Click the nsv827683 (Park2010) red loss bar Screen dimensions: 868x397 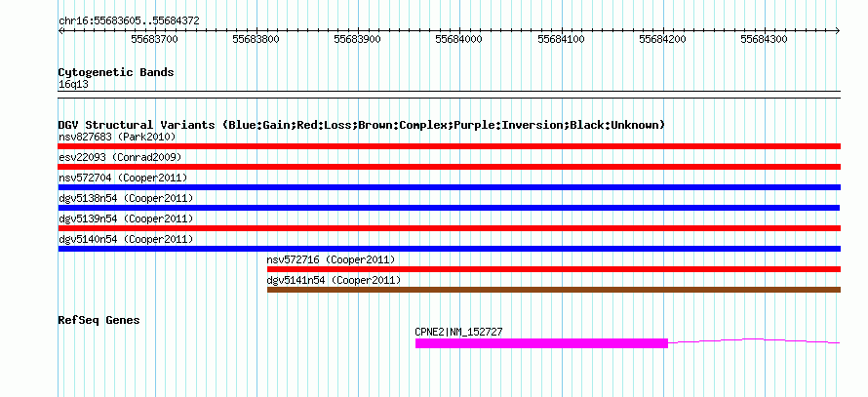point(449,146)
